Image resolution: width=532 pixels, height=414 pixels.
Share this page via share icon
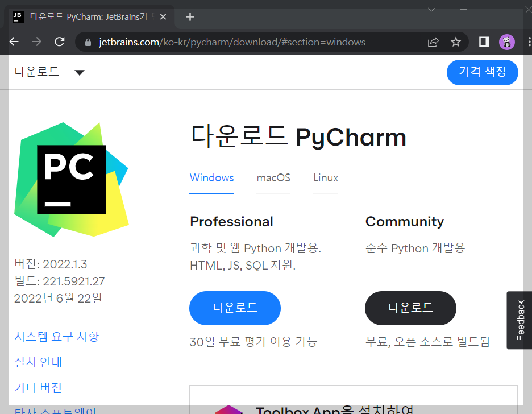tap(433, 42)
